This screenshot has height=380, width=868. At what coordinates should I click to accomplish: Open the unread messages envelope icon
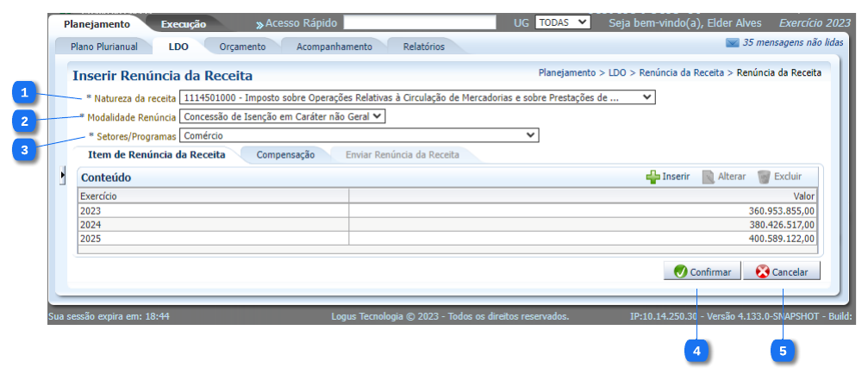[733, 42]
